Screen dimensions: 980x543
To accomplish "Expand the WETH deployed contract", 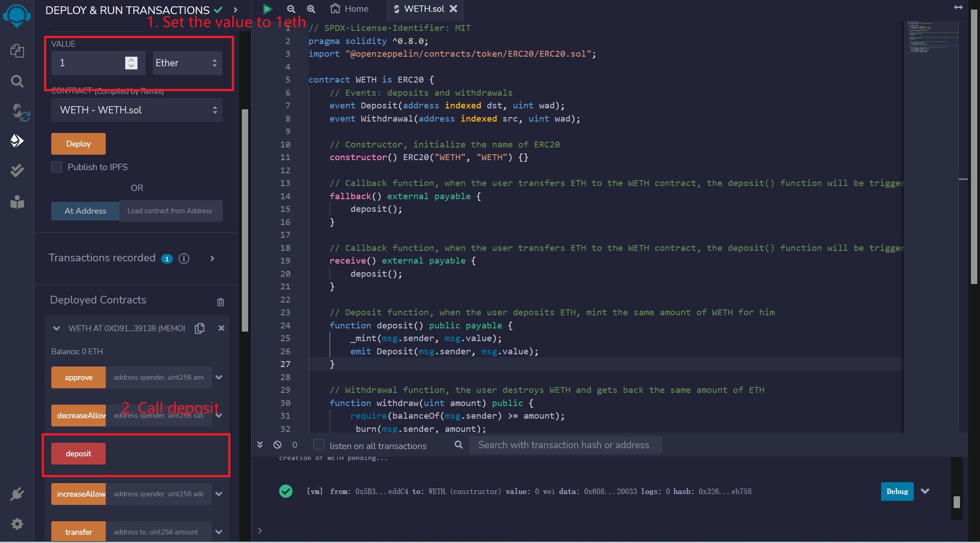I will (57, 328).
